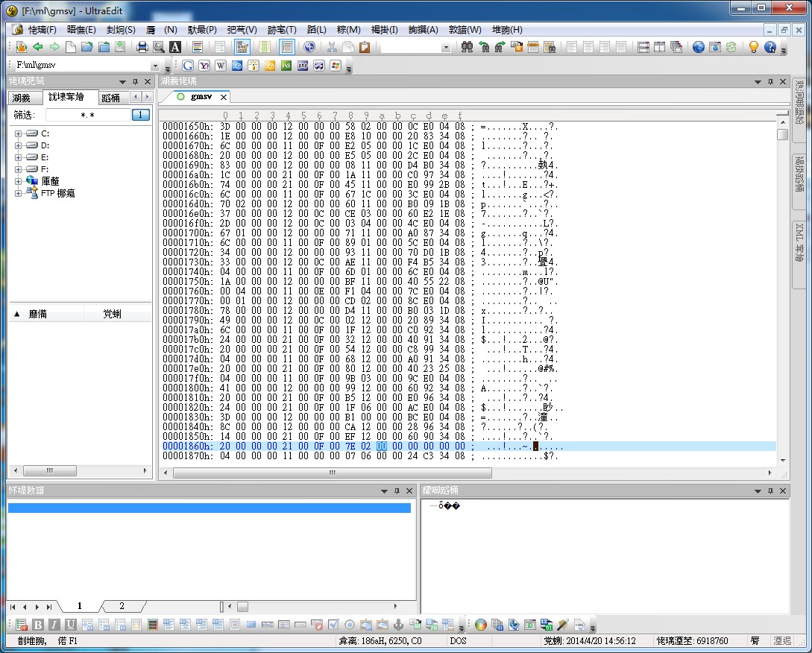Viewport: 812px width, 653px height.
Task: Expand the FTP tree node
Action: pyautogui.click(x=18, y=193)
